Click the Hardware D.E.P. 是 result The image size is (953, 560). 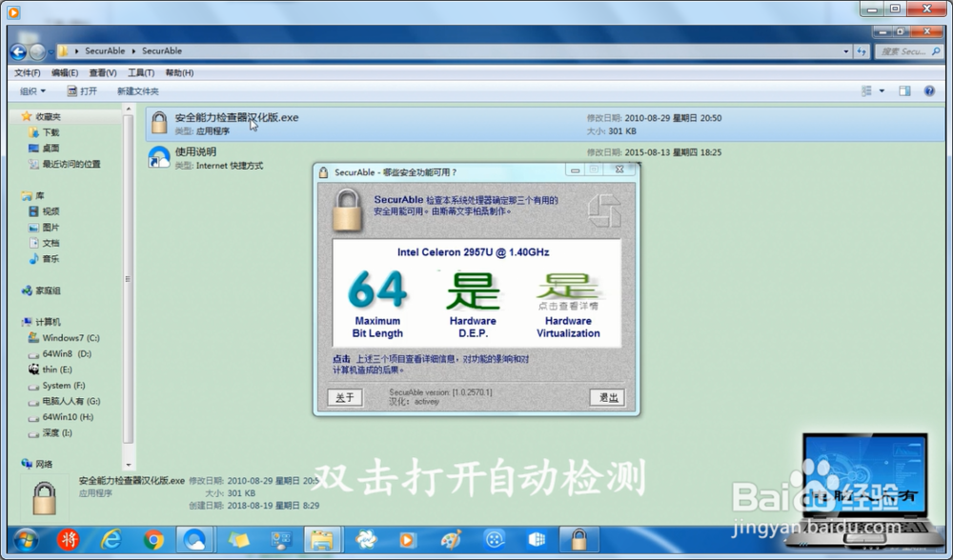click(x=473, y=304)
